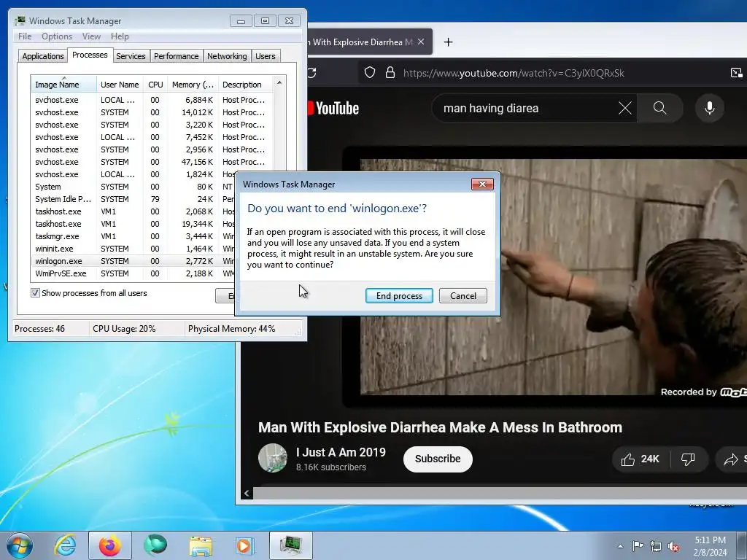Viewport: 747px width, 560px height.
Task: Click the YouTube URL address bar
Action: tap(513, 73)
